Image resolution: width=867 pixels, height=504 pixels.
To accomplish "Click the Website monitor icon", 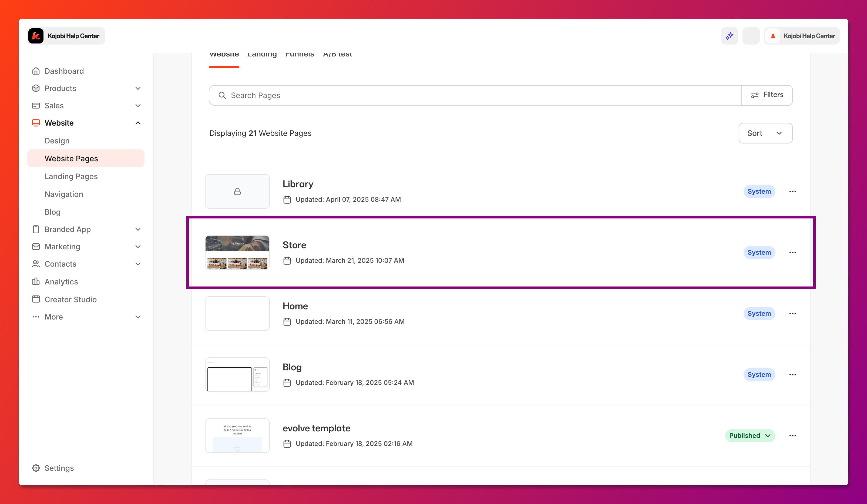I will click(36, 123).
